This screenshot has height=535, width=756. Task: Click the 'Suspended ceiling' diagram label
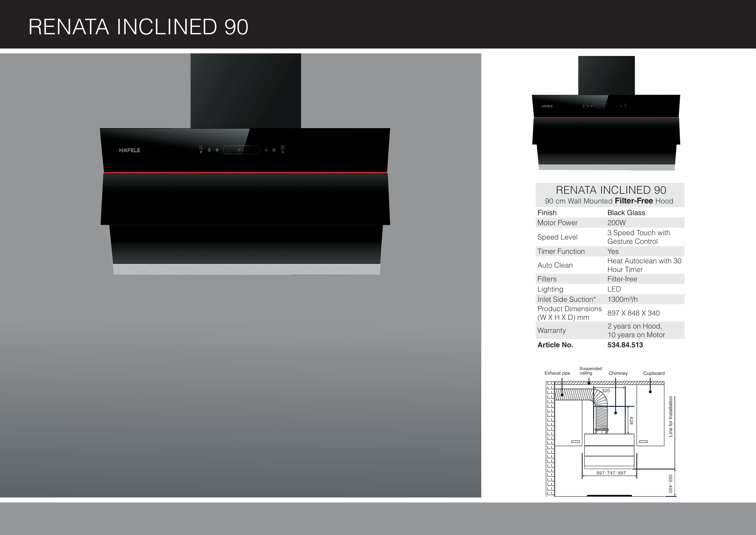591,371
